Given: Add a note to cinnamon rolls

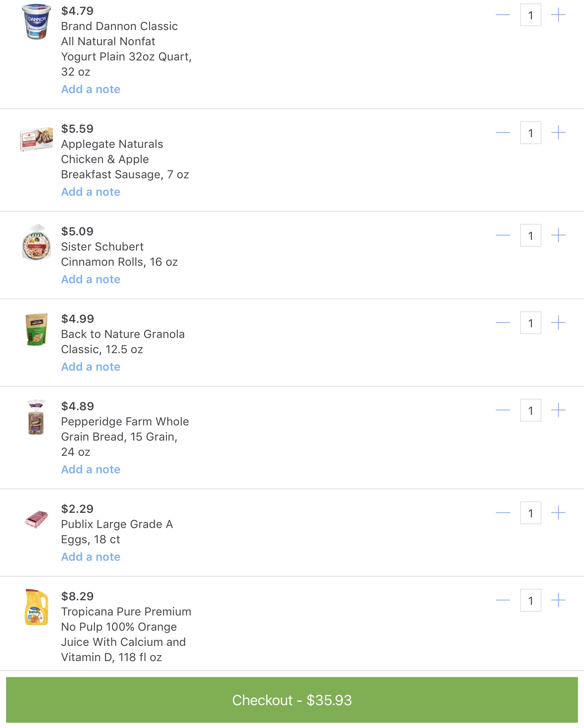Looking at the screenshot, I should click(91, 279).
